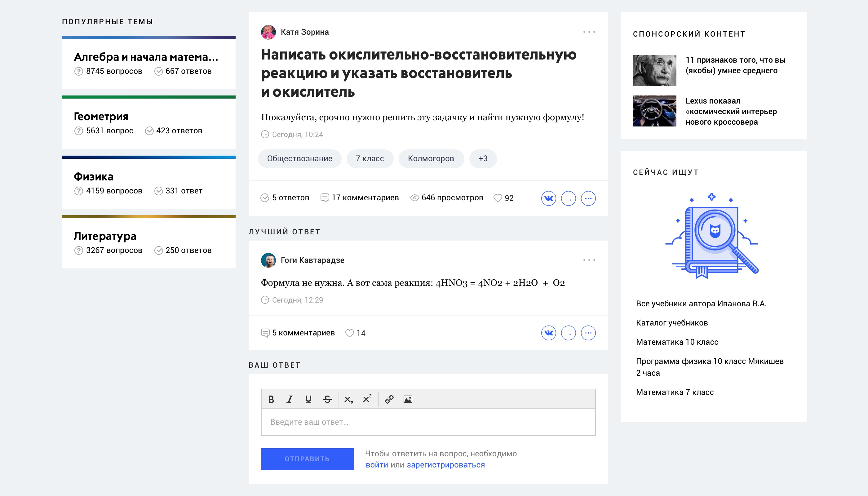This screenshot has width=868, height=496.
Task: Open options menu on Катя Зорина's post
Action: [x=589, y=32]
